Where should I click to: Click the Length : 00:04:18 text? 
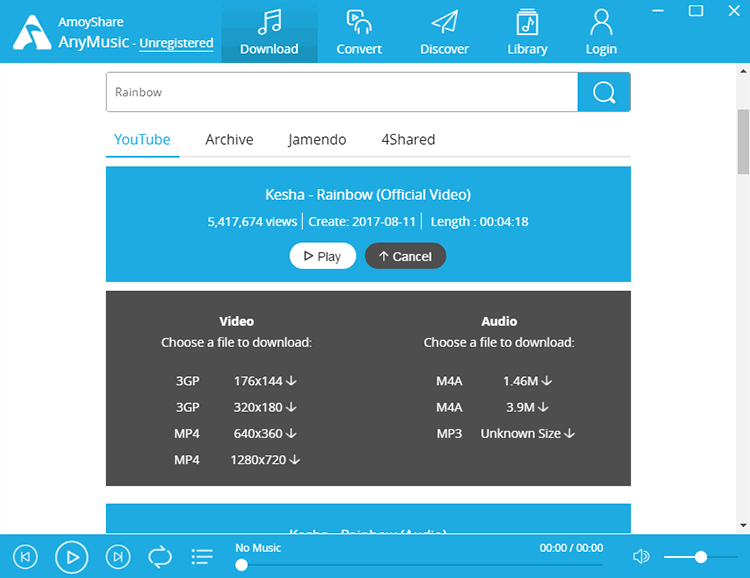click(x=479, y=222)
